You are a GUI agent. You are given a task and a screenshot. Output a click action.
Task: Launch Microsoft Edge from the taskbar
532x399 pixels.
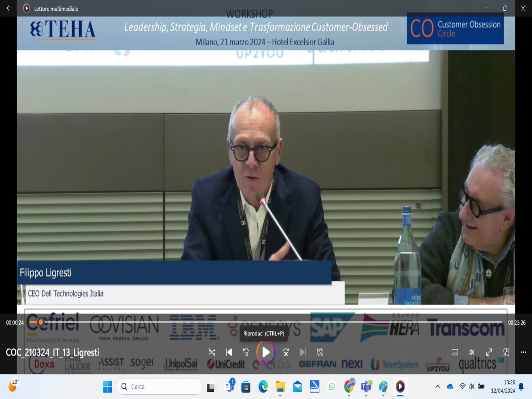pos(263,387)
